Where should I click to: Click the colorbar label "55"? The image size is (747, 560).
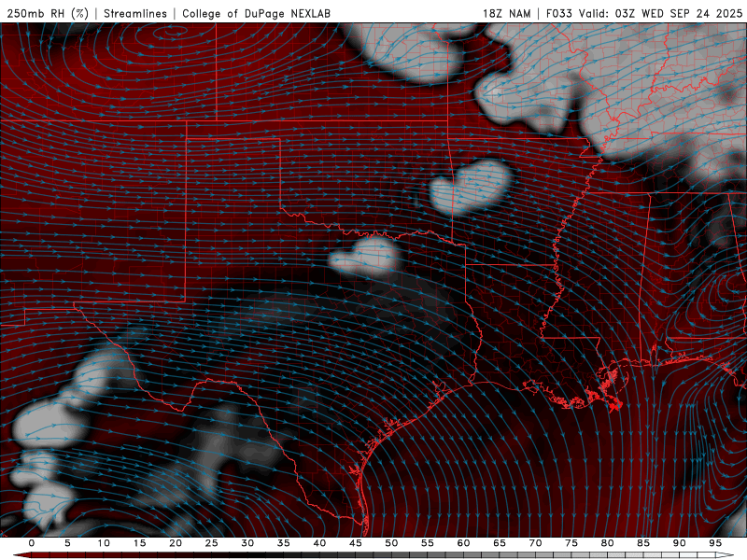[x=428, y=543]
